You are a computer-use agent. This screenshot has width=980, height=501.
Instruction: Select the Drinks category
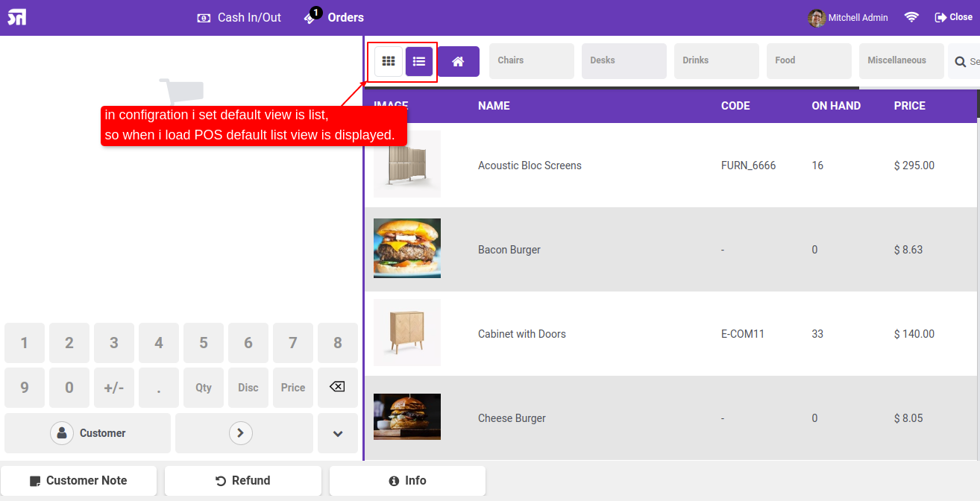(x=717, y=61)
